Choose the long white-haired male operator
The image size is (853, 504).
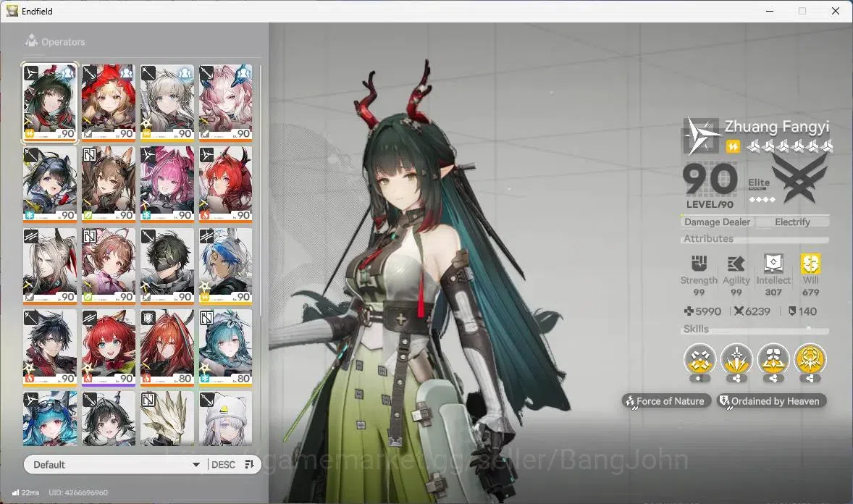[49, 266]
